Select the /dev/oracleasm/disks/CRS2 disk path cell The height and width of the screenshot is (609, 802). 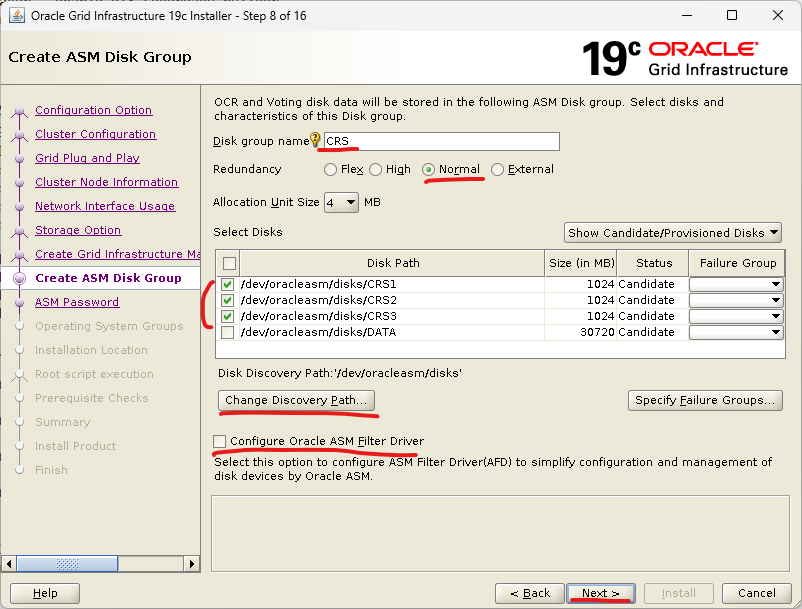pos(392,300)
